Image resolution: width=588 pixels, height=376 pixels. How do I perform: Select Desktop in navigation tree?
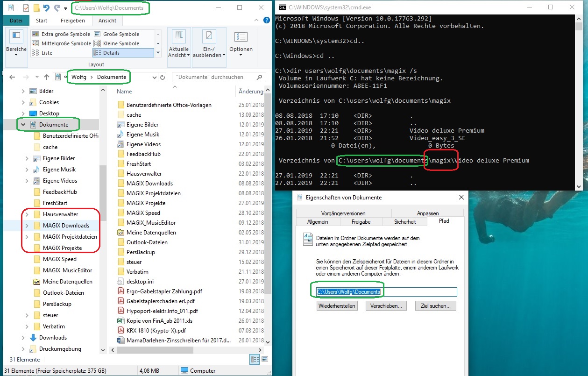[49, 114]
